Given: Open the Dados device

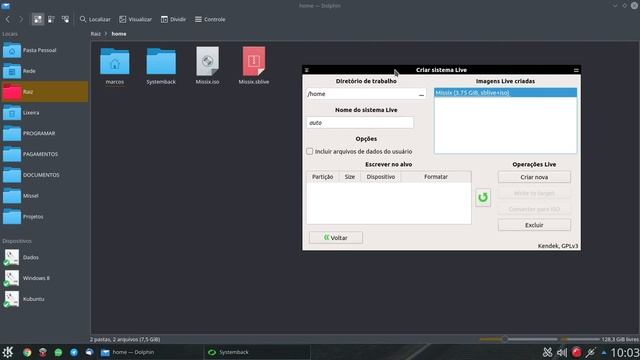Looking at the screenshot, I should point(44,258).
